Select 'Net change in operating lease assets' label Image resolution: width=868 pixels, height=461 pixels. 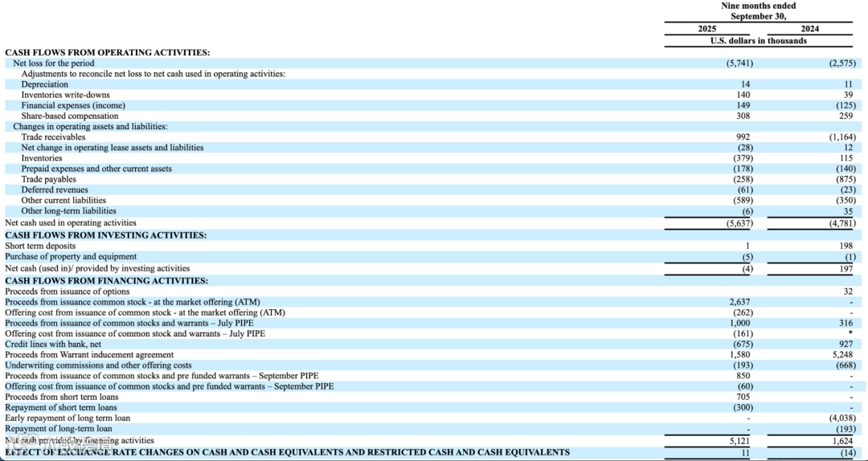(x=113, y=147)
